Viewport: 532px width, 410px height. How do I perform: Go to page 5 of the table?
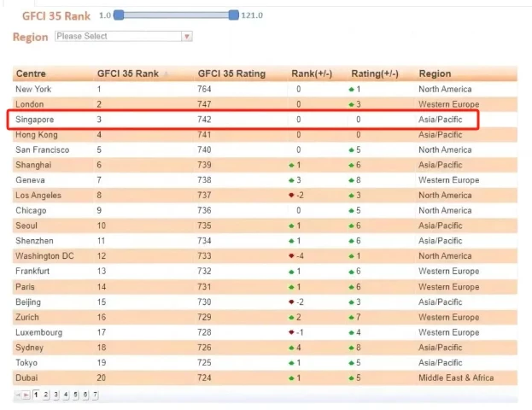pyautogui.click(x=76, y=395)
